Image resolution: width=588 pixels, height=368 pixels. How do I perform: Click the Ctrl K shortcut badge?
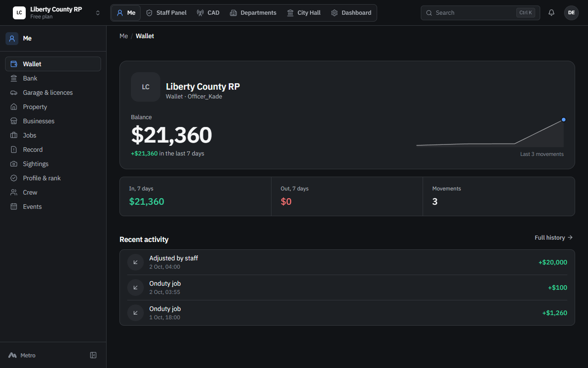click(x=526, y=13)
